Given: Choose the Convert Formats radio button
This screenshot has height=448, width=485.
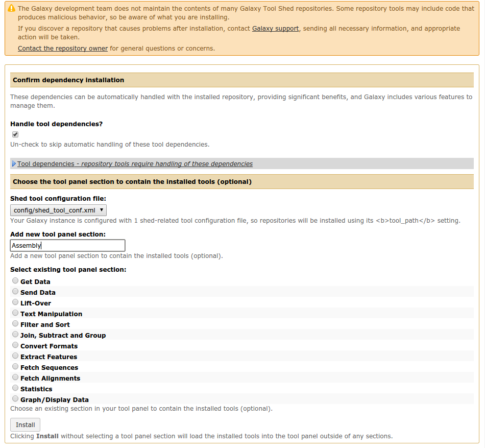Looking at the screenshot, I should pyautogui.click(x=15, y=345).
